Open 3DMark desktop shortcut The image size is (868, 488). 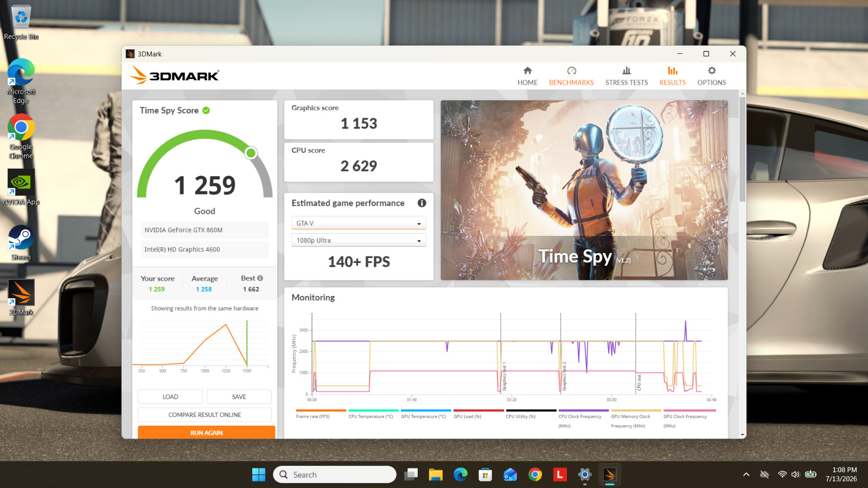click(x=21, y=297)
